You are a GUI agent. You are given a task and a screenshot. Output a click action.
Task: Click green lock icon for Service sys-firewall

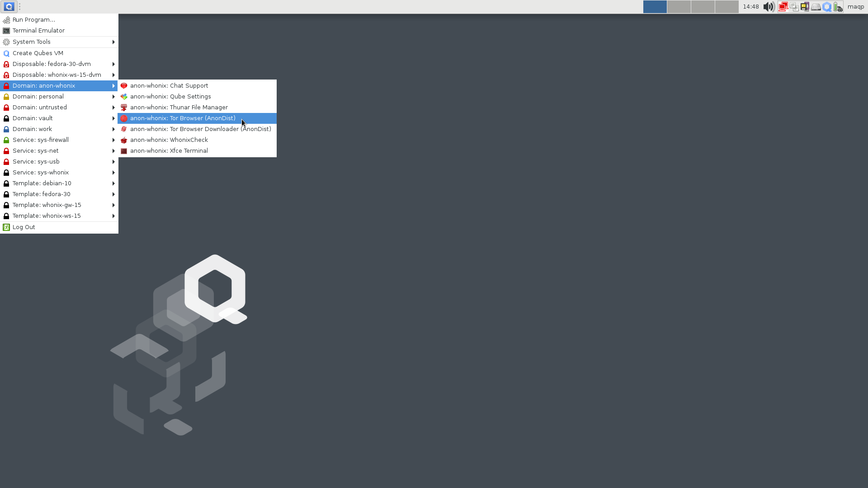coord(6,140)
